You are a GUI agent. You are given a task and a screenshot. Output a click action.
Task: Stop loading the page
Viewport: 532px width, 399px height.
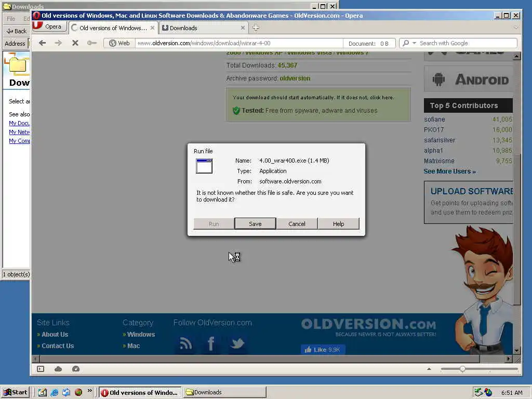[x=75, y=43]
